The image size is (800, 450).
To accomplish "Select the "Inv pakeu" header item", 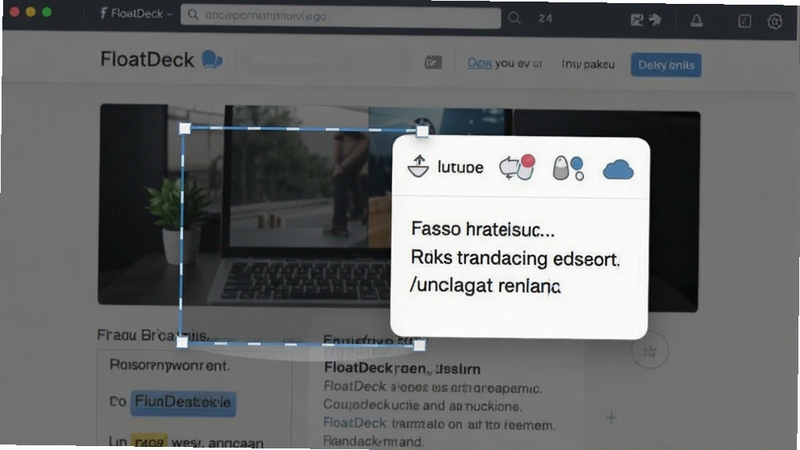I will (588, 64).
